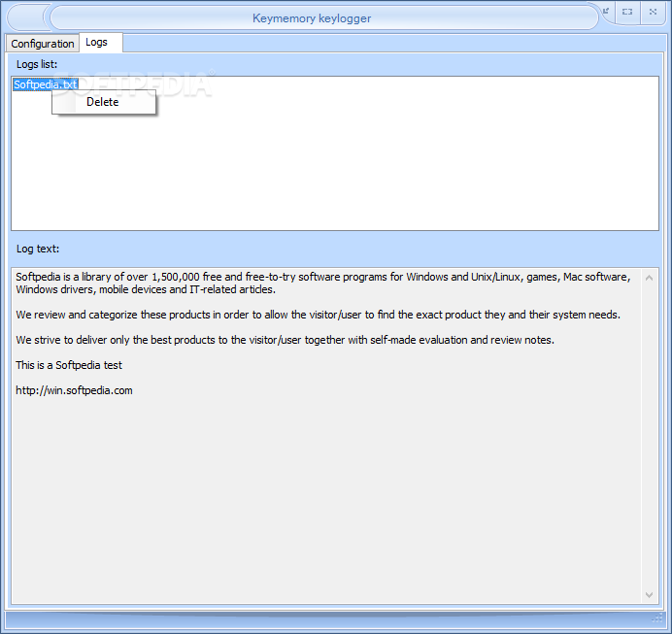Click the 'We review and categorize' paragraph
672x634 pixels.
[318, 315]
